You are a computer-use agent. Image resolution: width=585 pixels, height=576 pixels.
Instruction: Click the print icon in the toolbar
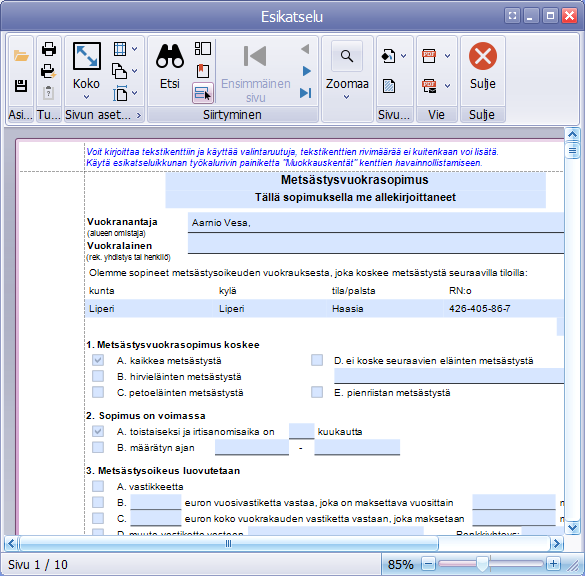(49, 49)
